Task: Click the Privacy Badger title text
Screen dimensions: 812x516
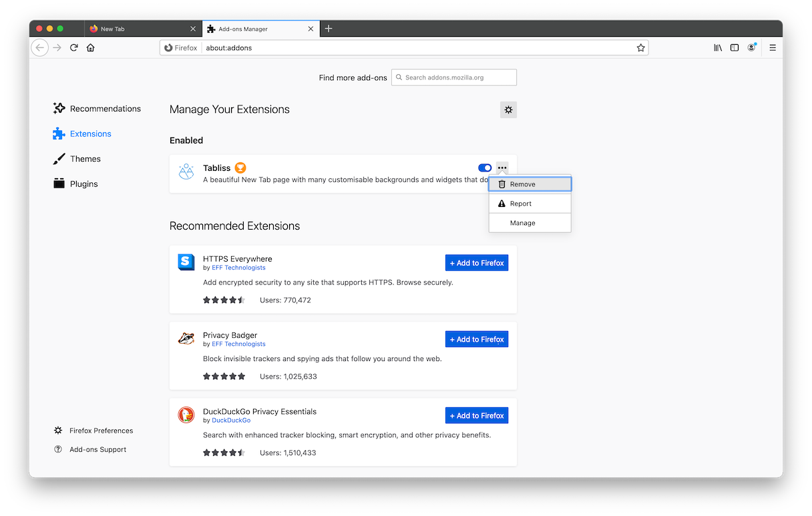Action: (x=230, y=335)
